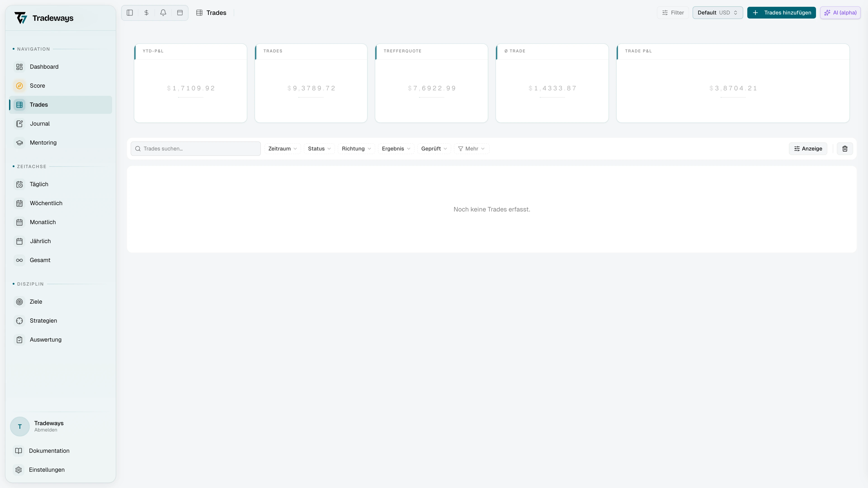Screen dimensions: 868x488
Task: Click Abmelden to log out
Action: click(46, 430)
